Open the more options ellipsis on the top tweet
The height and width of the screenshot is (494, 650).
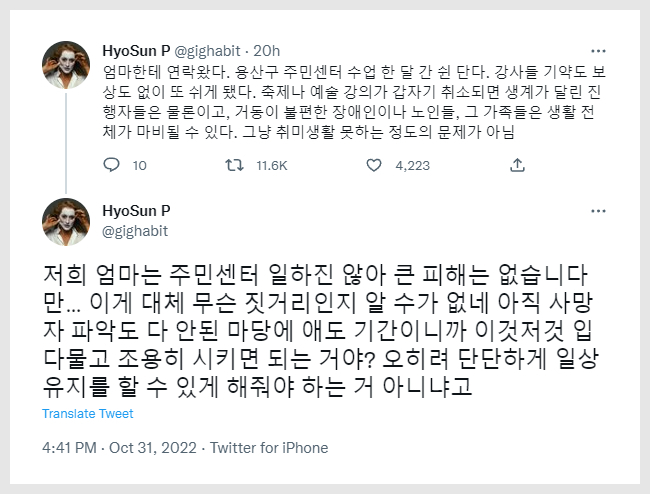pyautogui.click(x=597, y=50)
